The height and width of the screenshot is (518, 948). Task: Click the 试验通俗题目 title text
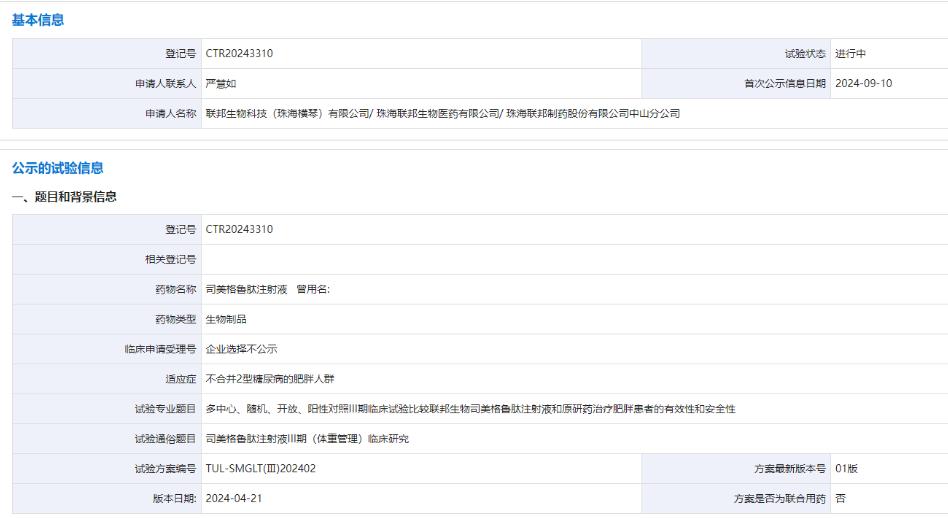click(x=307, y=439)
